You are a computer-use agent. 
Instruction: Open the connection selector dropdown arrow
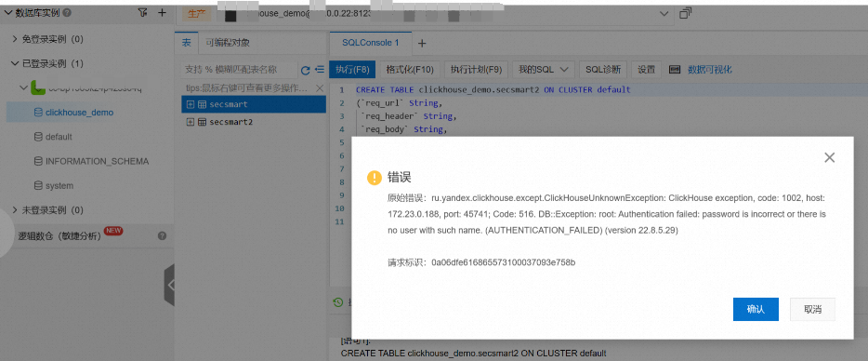pyautogui.click(x=664, y=13)
